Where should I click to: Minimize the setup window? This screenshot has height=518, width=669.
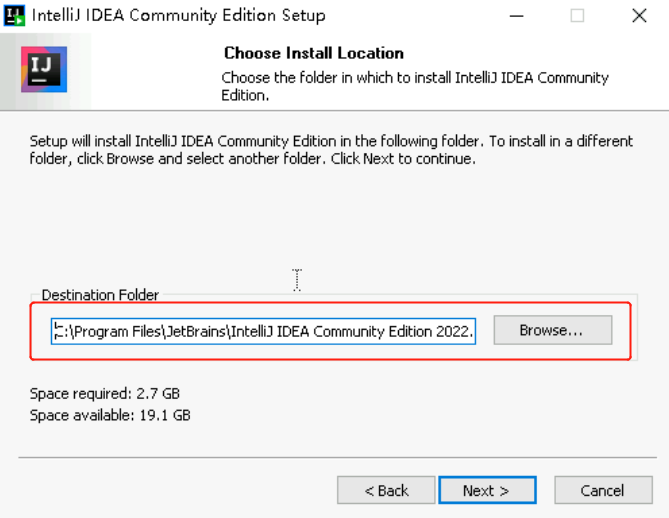tap(516, 16)
